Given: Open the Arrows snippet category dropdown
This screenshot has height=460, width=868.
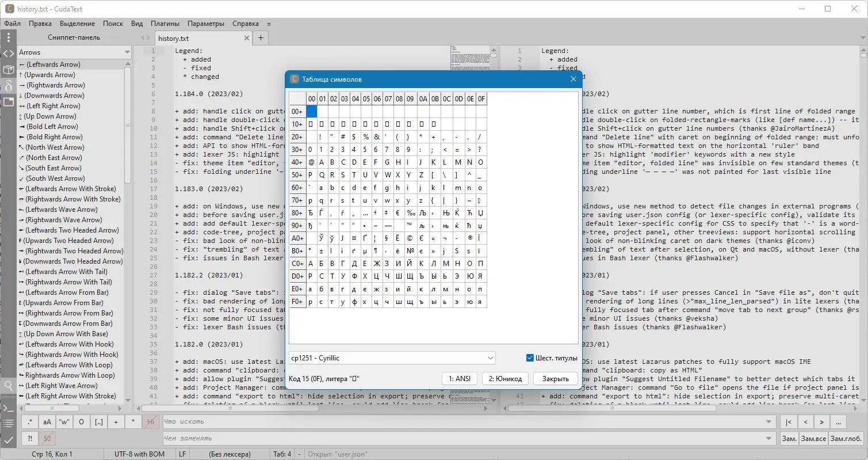Looking at the screenshot, I should coord(74,52).
